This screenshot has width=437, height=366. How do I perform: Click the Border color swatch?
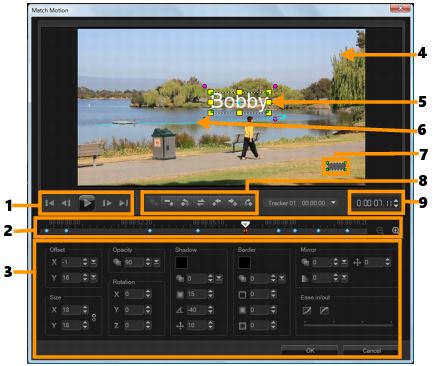244,263
